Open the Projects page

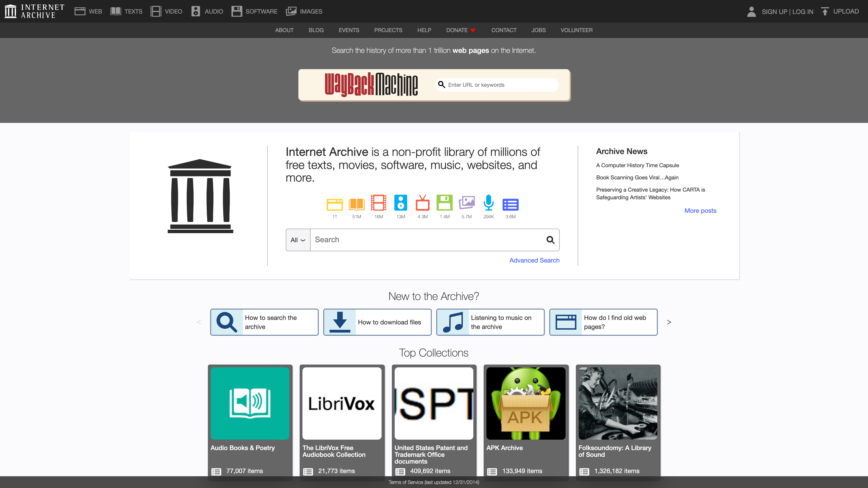[x=388, y=30]
